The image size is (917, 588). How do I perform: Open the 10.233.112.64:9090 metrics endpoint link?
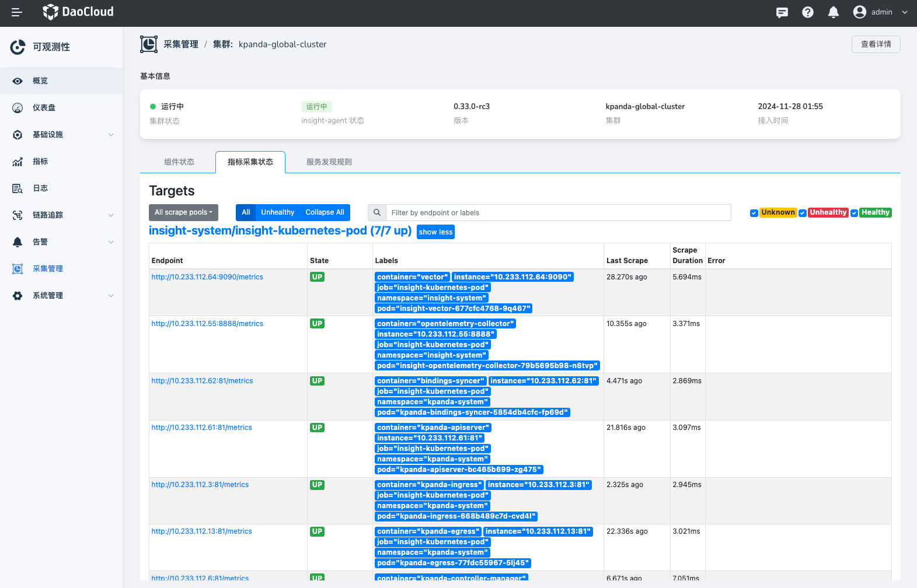point(207,277)
